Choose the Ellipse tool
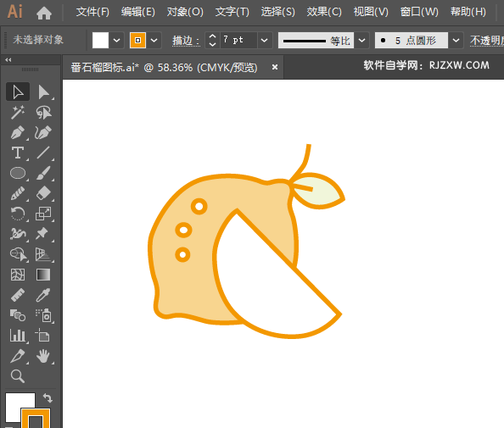The width and height of the screenshot is (504, 428). pos(17,173)
